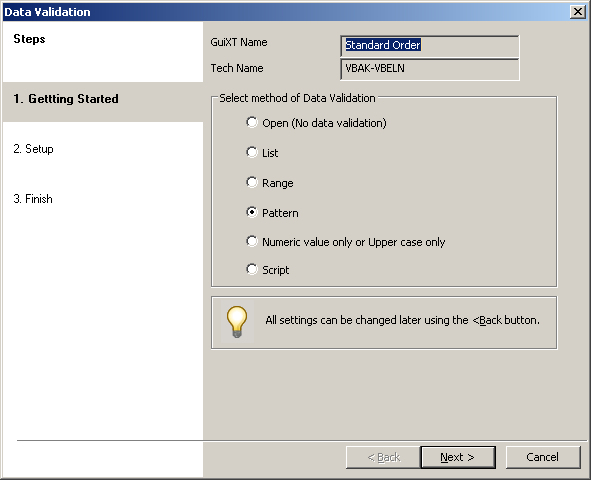Click the 'All settings can be changed' hint text
This screenshot has width=591, height=480.
click(x=403, y=320)
